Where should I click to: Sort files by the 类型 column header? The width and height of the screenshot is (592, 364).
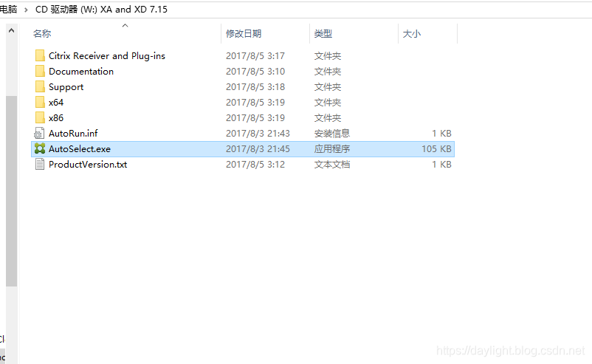pos(323,34)
